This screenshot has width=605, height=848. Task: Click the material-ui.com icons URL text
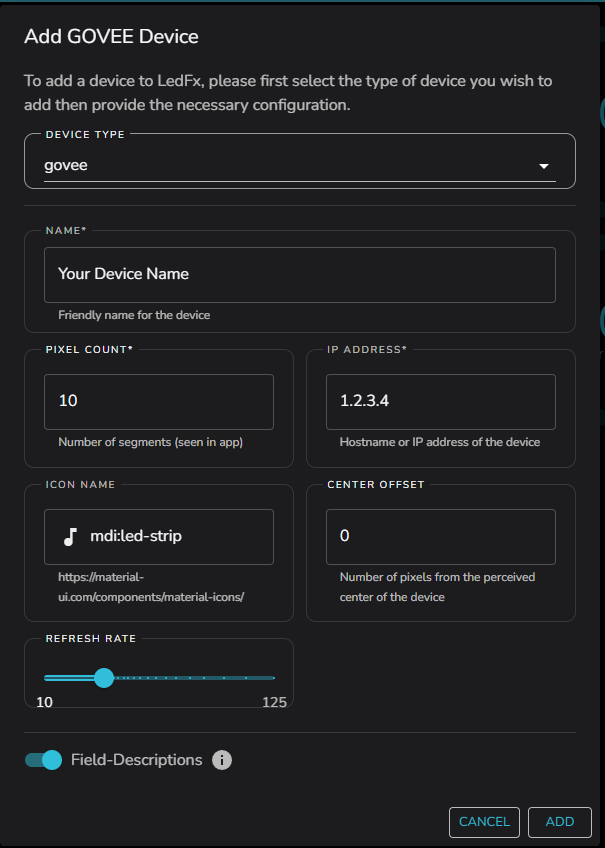click(151, 587)
